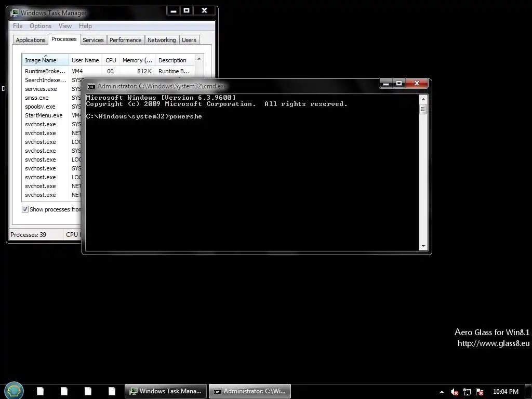This screenshot has width=532, height=399.
Task: Click the Show desktop button
Action: [x=529, y=392]
